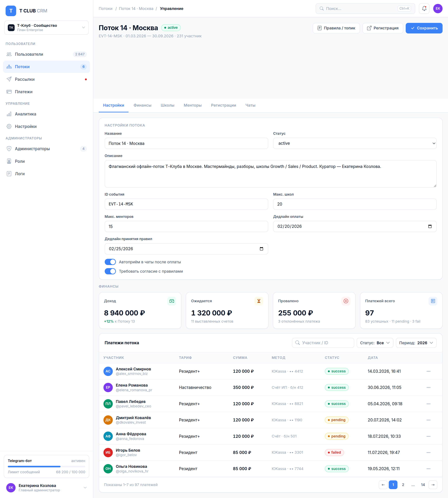The width and height of the screenshot is (448, 498).
Task: Click the Роли badge icon
Action: (9, 161)
